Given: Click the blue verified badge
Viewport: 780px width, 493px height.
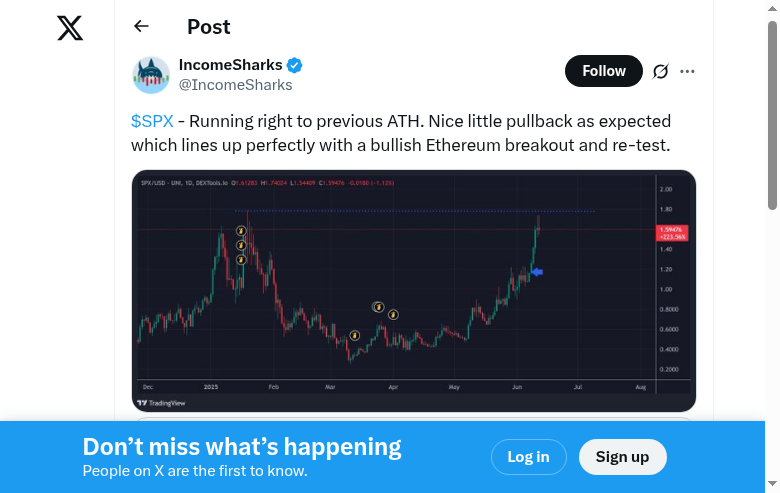Looking at the screenshot, I should (x=295, y=65).
